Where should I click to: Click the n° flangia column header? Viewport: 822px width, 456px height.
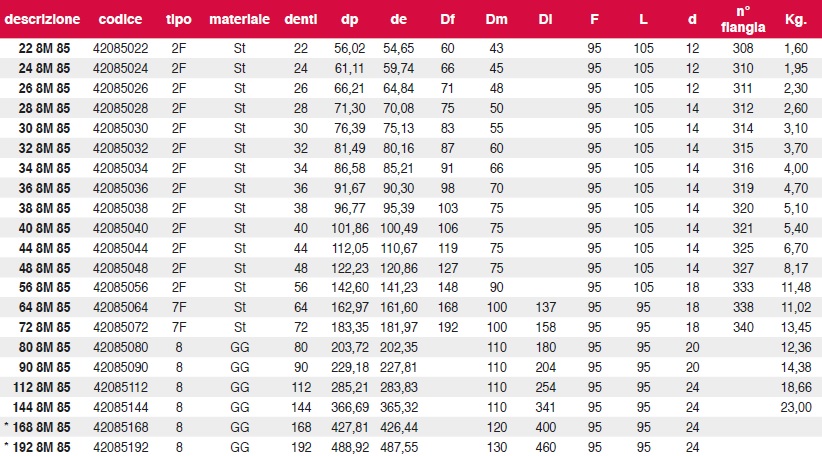(x=743, y=19)
